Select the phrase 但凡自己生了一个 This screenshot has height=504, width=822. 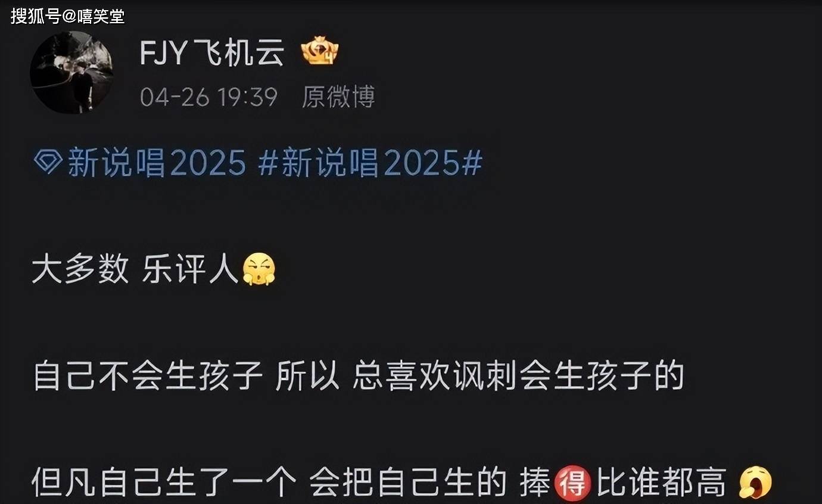164,482
